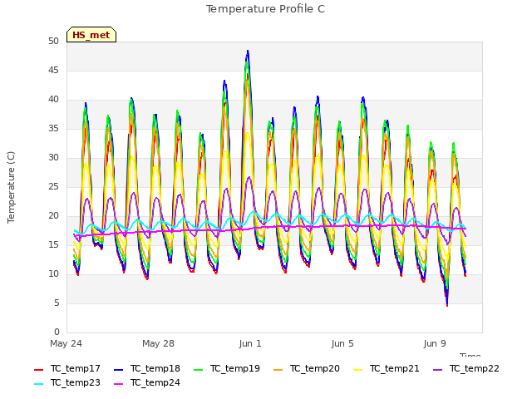Click the TC_temp23 legend entry
Viewport: 532px width, 399px height.
pos(67,382)
